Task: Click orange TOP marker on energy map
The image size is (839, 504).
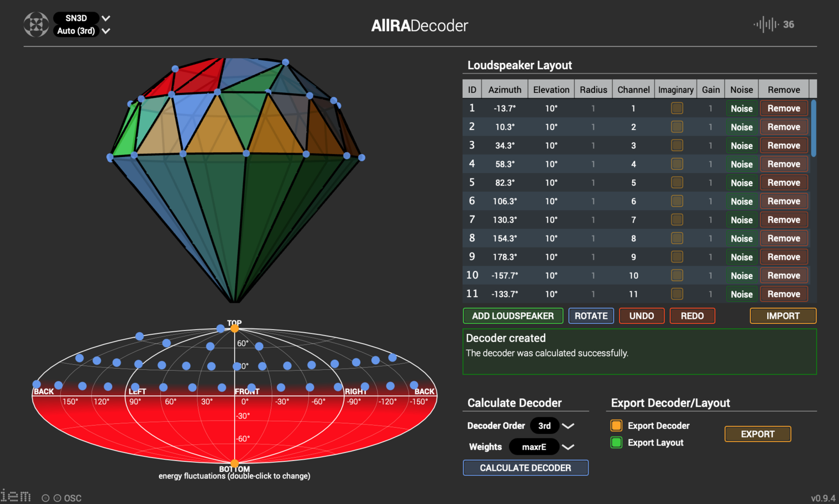Action: click(235, 329)
